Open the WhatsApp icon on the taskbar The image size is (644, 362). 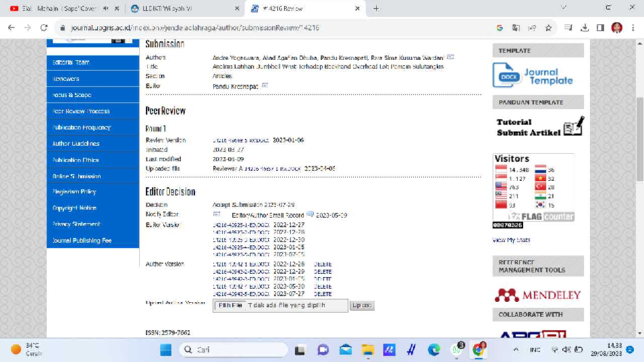click(x=456, y=350)
